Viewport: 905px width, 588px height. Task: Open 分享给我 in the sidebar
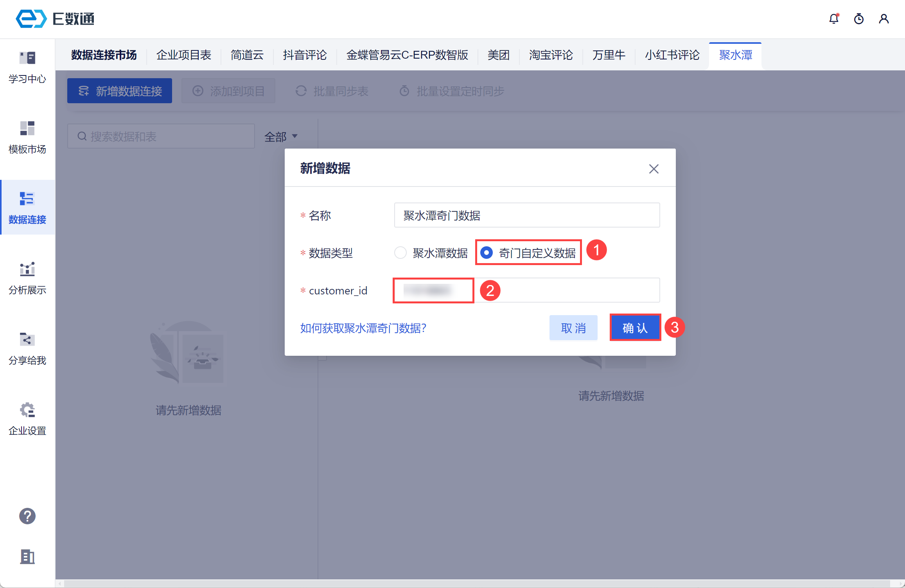27,348
